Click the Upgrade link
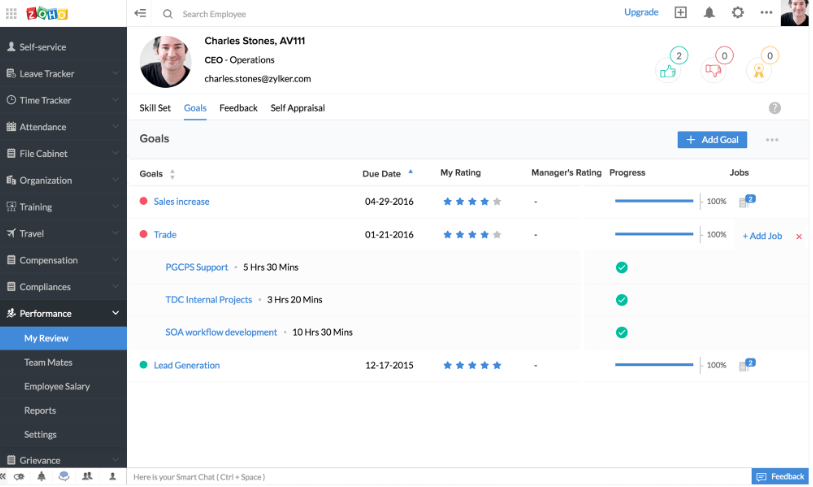This screenshot has width=813, height=487. click(x=641, y=12)
